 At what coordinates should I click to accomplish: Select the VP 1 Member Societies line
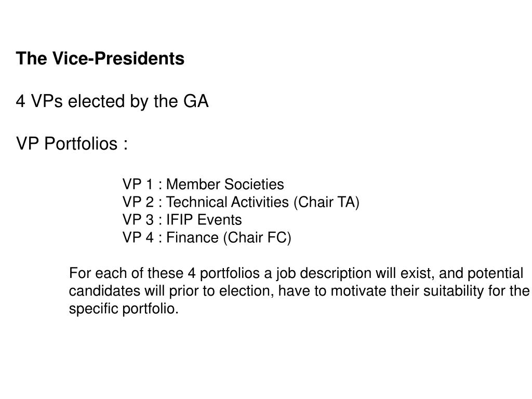click(203, 184)
